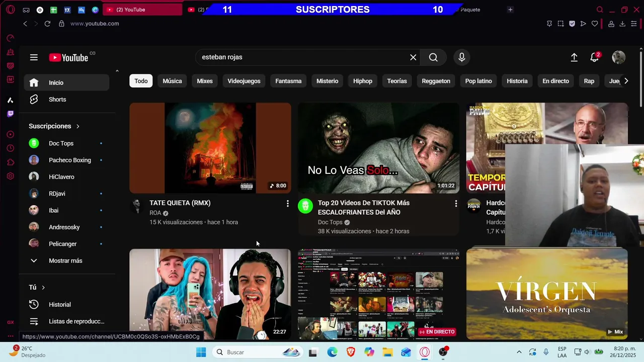Reload the page
This screenshot has width=644, height=362.
coord(47,24)
